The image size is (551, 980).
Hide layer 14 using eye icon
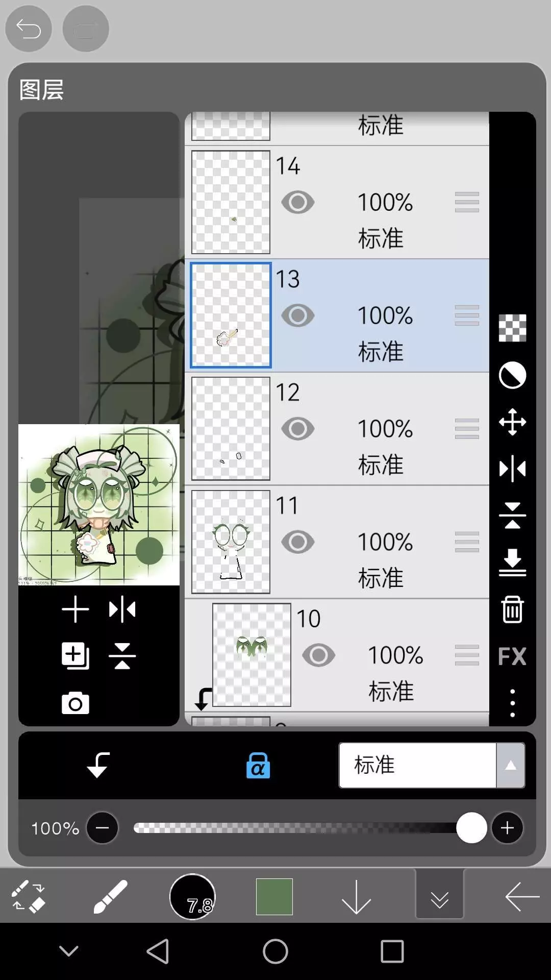click(298, 203)
